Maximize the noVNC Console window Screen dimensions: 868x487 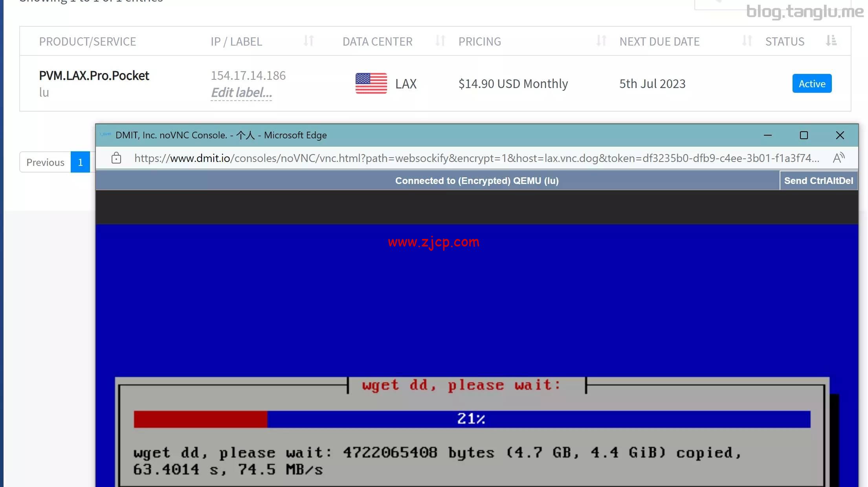804,135
